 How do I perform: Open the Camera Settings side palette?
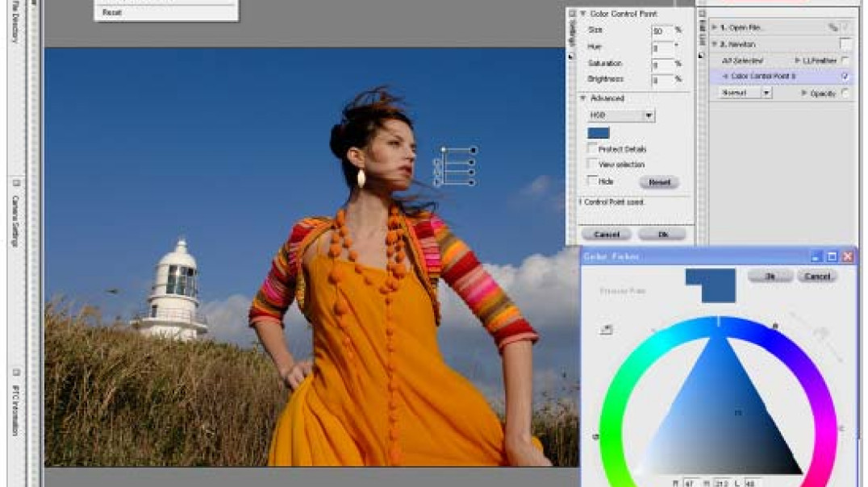tap(15, 220)
